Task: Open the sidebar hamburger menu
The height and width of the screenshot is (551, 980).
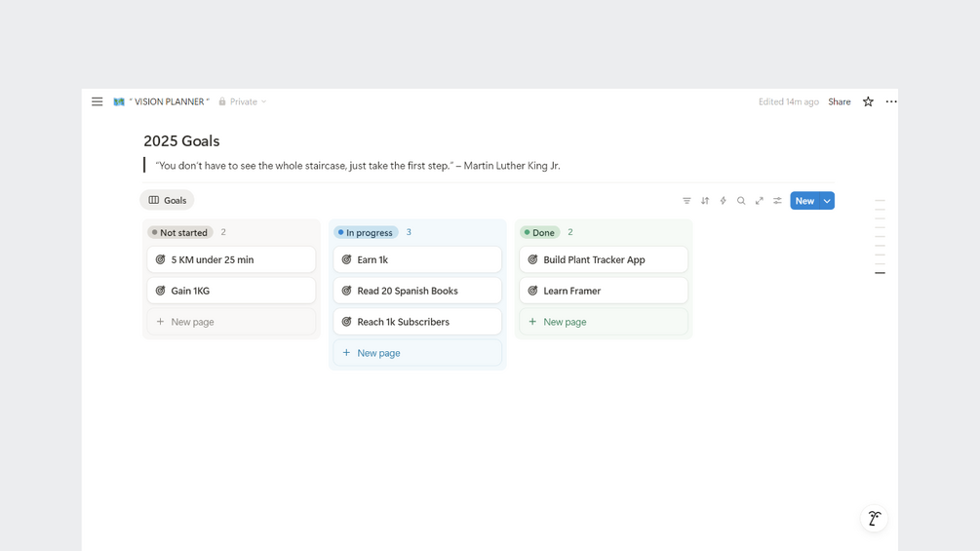Action: [98, 101]
